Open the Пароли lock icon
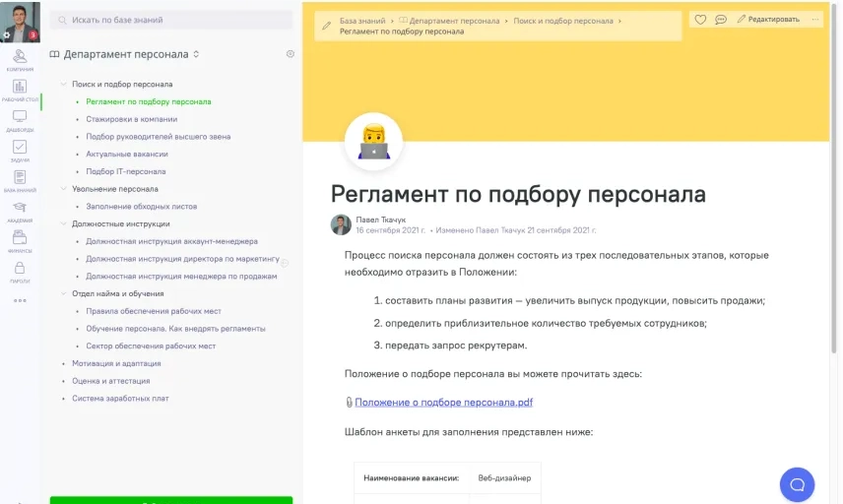Image resolution: width=843 pixels, height=504 pixels. (x=20, y=271)
